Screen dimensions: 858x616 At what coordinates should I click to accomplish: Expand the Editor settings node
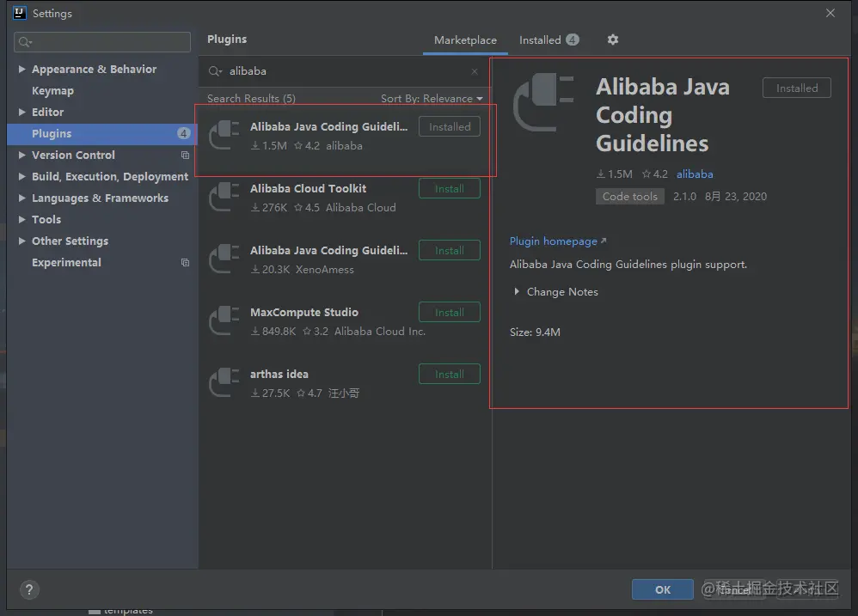click(x=21, y=112)
